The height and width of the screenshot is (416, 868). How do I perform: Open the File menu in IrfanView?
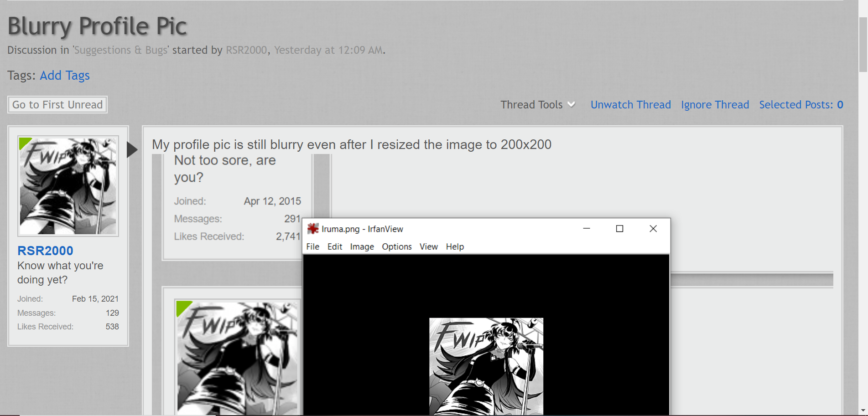tap(312, 247)
